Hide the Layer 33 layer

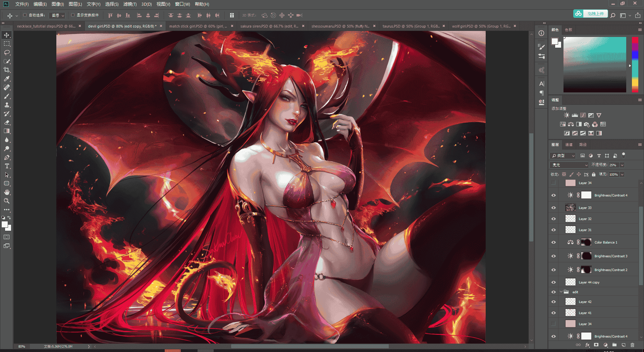[x=553, y=208]
